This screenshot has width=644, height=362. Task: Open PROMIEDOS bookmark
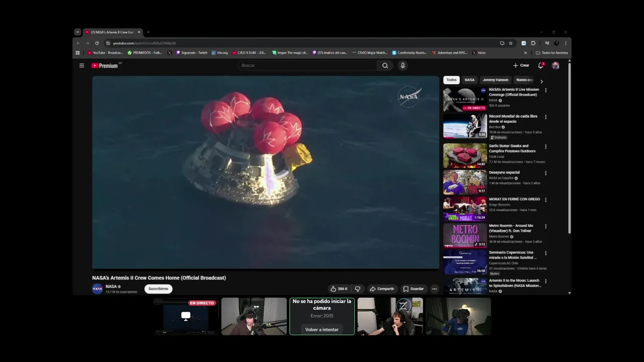click(145, 53)
